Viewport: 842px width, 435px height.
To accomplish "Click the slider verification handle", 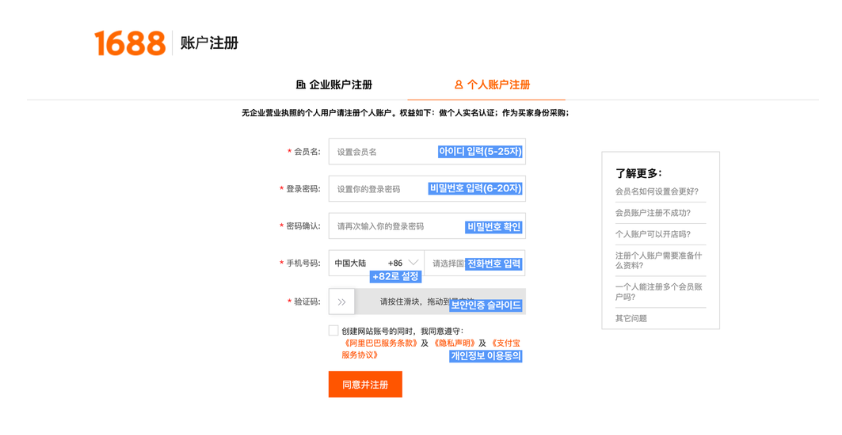I will click(x=342, y=302).
